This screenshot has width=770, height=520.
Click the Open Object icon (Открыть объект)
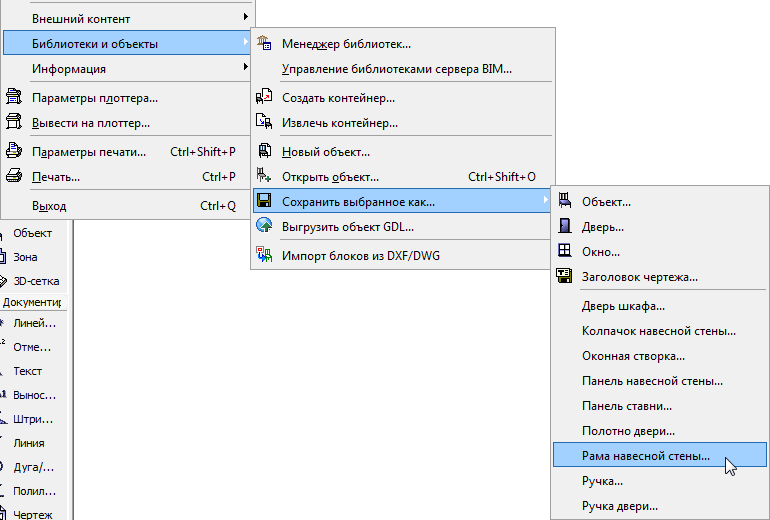[264, 176]
